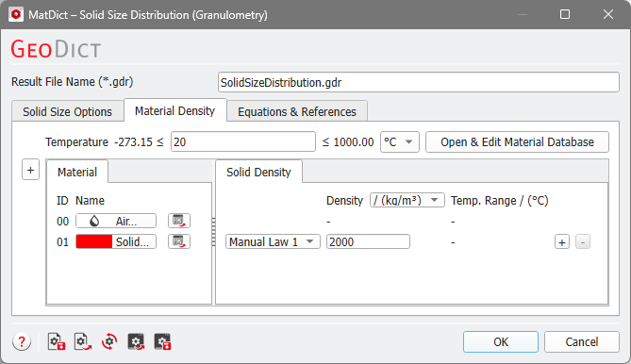
Task: Click the '≤ 1000.00' upper limit text
Action: point(348,142)
